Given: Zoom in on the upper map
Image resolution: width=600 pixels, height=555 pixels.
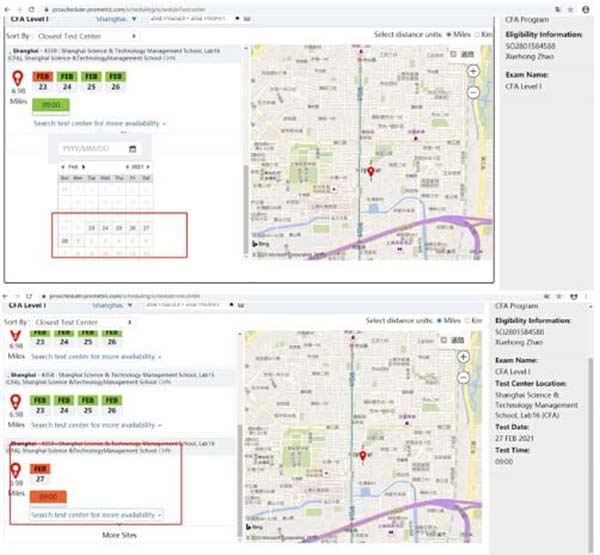Looking at the screenshot, I should coord(472,72).
